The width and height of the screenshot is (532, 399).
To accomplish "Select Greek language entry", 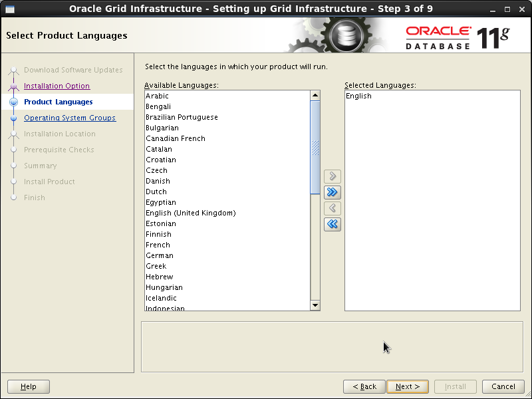I will tap(227, 266).
